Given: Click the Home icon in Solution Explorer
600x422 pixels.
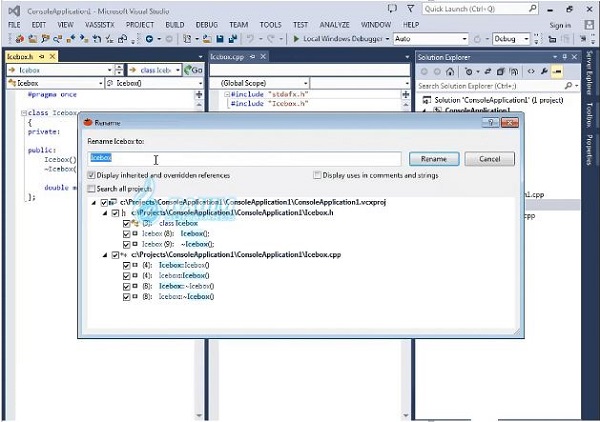Looking at the screenshot, I should [x=451, y=72].
